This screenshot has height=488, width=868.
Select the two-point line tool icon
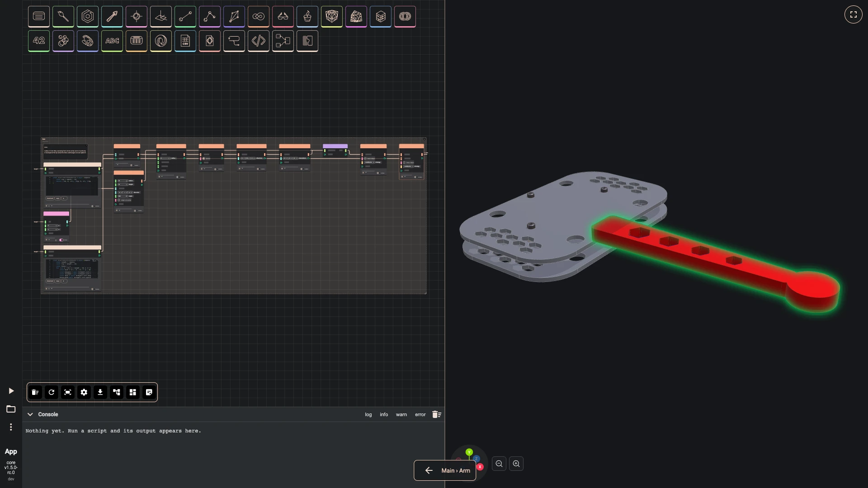click(185, 17)
